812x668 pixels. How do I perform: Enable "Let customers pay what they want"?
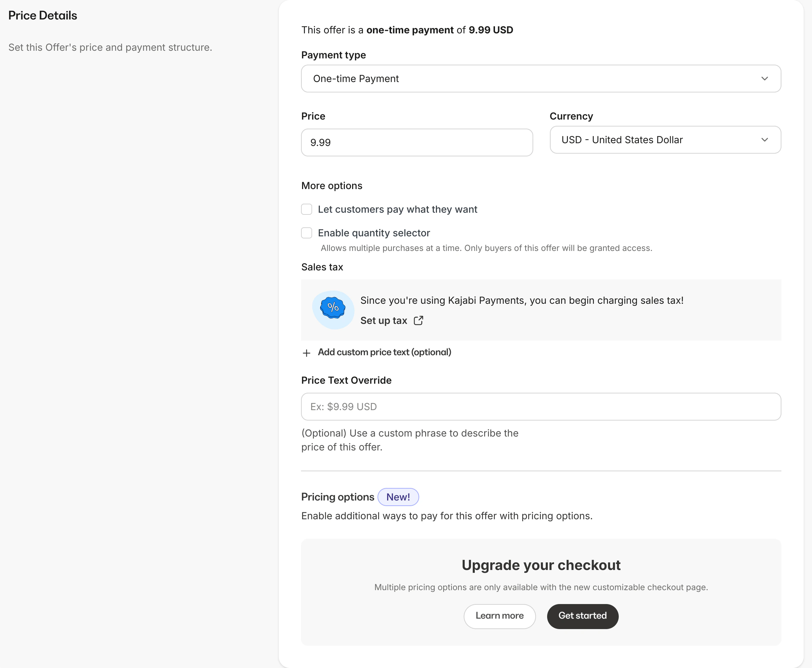[x=306, y=209]
